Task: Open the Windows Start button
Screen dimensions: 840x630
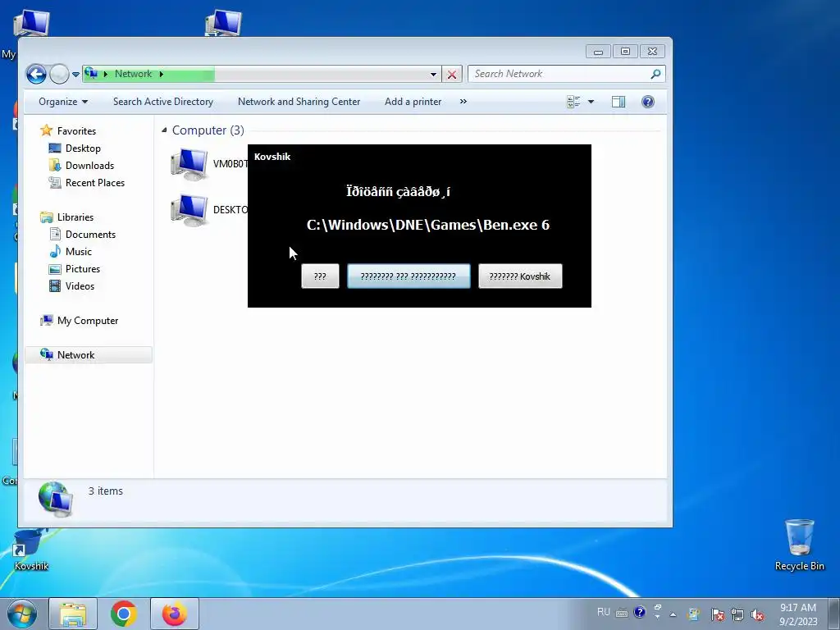Action: (22, 614)
